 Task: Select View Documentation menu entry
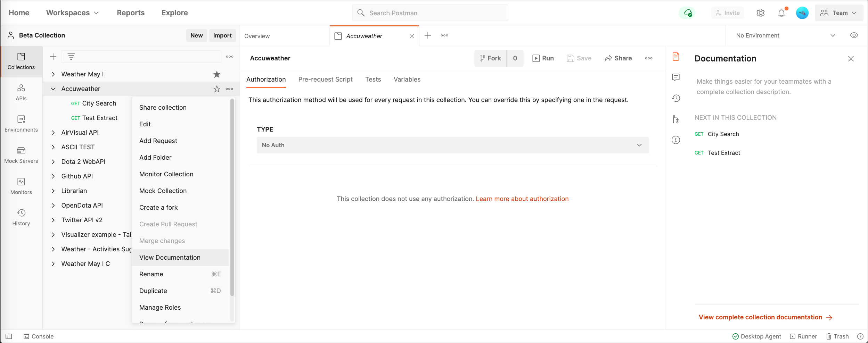tap(180, 258)
